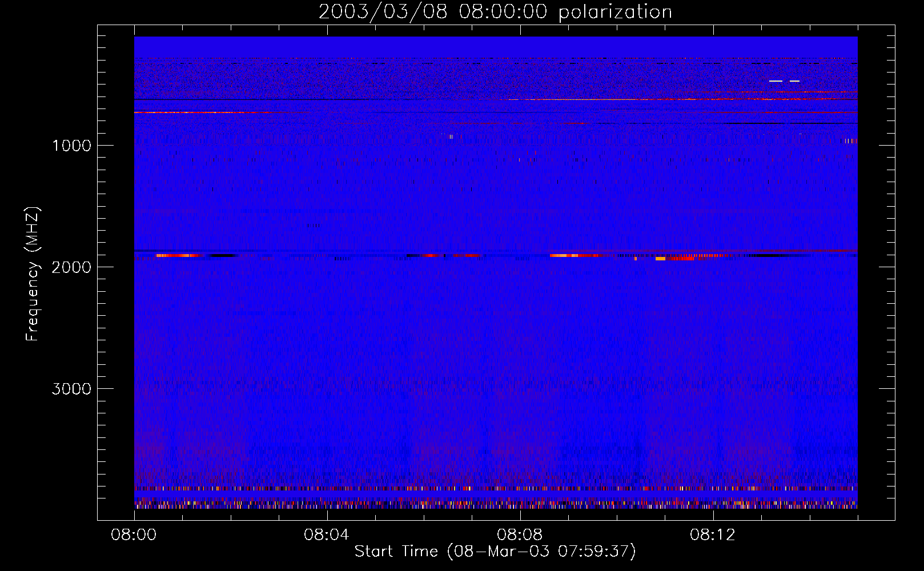
Task: Click the white dashes in upper right spectrogram
Action: [784, 81]
